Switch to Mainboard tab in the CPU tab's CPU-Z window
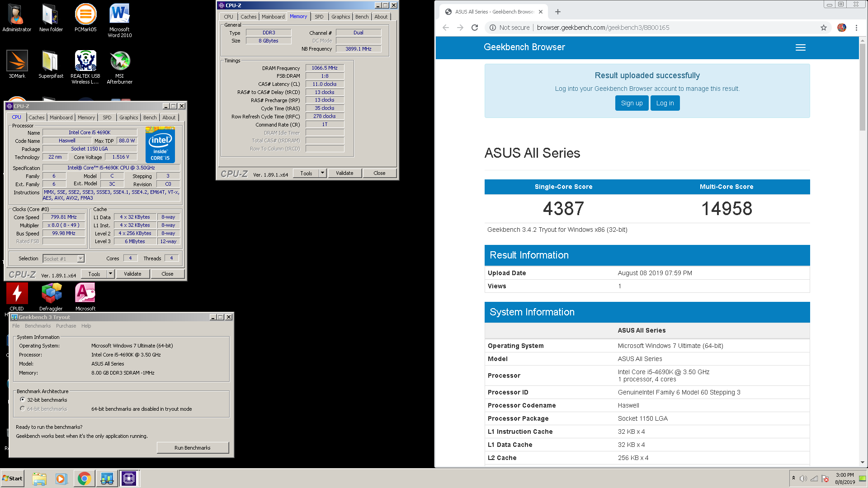This screenshot has height=488, width=868. coord(61,117)
